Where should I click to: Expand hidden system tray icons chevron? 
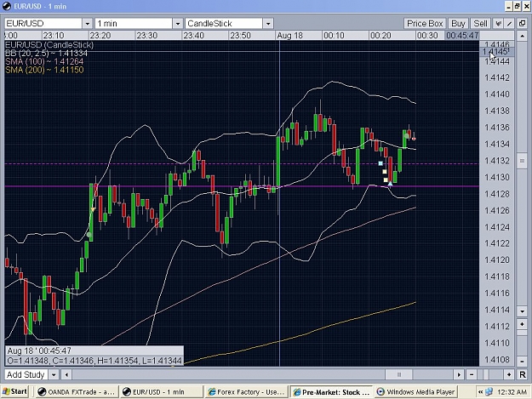pyautogui.click(x=480, y=392)
